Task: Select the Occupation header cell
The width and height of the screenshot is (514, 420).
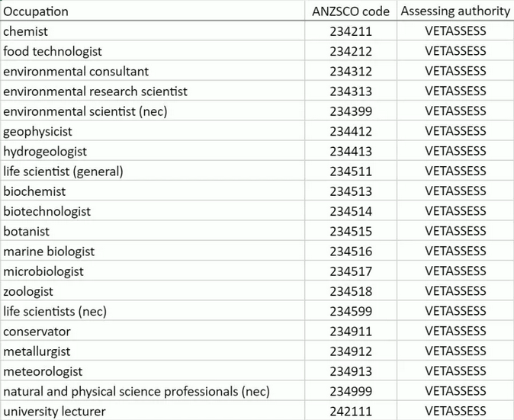Action: pos(153,11)
